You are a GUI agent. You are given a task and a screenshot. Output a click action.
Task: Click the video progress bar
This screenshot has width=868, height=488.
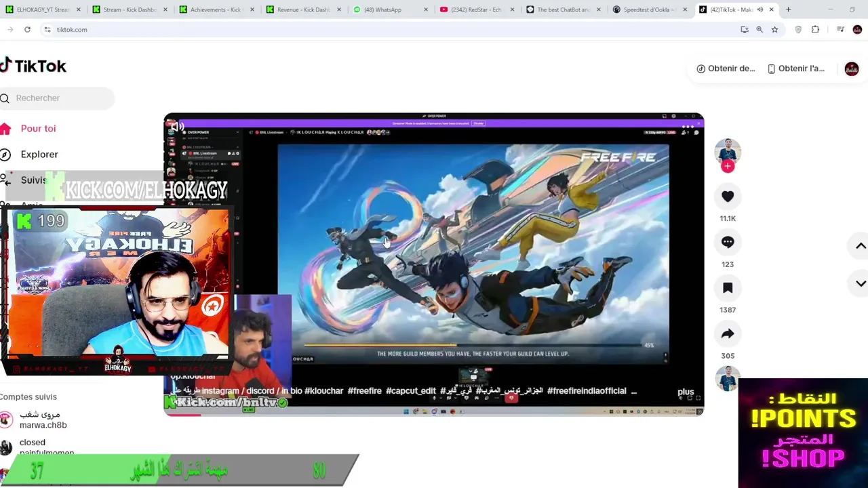pos(434,414)
